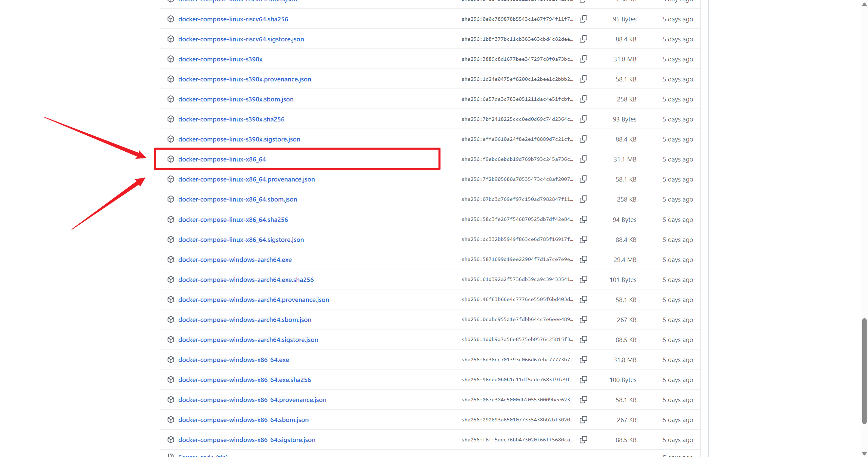
Task: Copy digest for docker-compose-windows-x86_64.exe.sha256
Action: (x=583, y=380)
